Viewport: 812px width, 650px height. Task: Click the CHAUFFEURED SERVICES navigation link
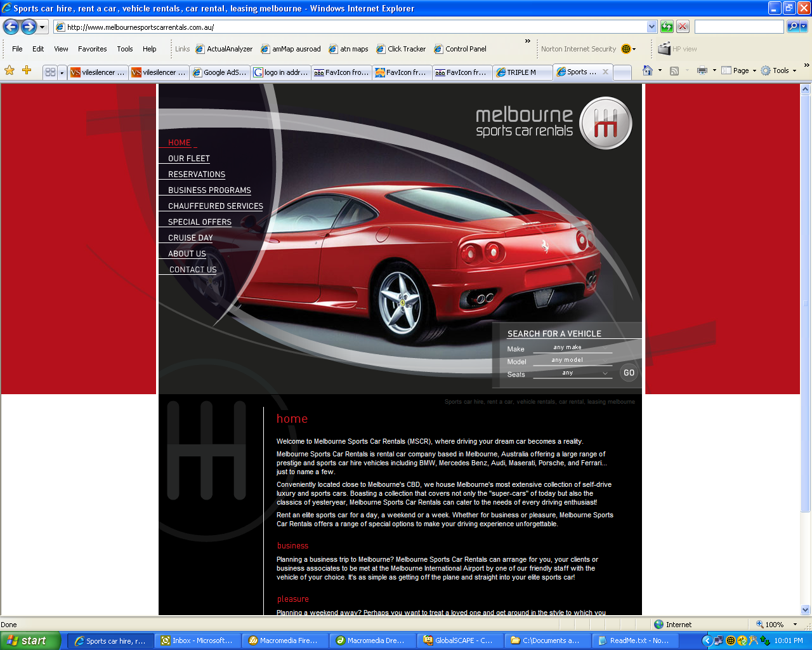(215, 206)
